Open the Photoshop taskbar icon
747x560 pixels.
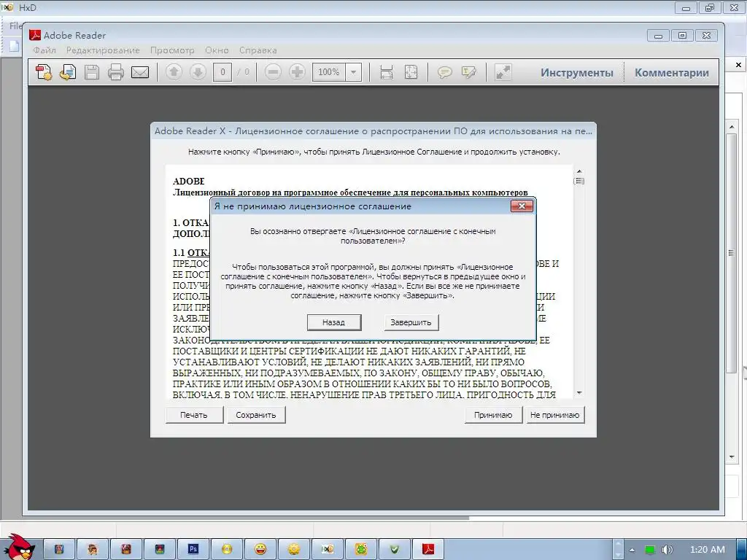(x=193, y=549)
